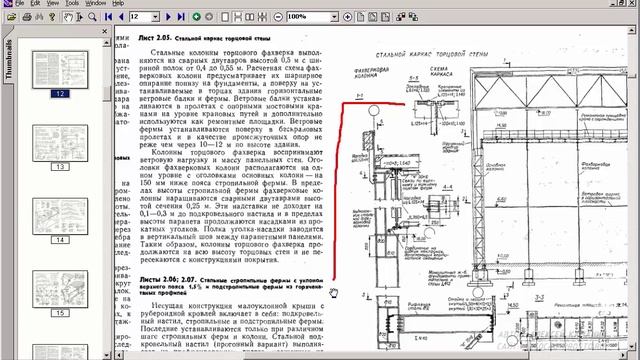Select the Text Select tool

80,17
